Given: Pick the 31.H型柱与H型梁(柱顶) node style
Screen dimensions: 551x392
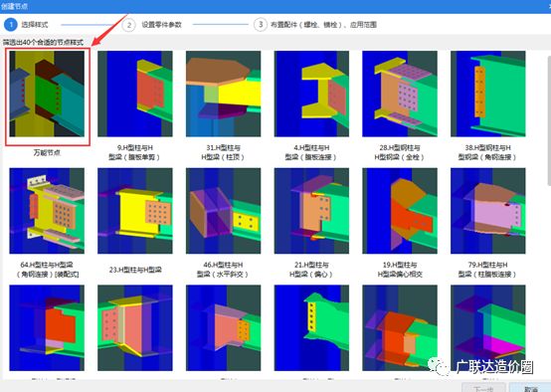Looking at the screenshot, I should [x=224, y=94].
